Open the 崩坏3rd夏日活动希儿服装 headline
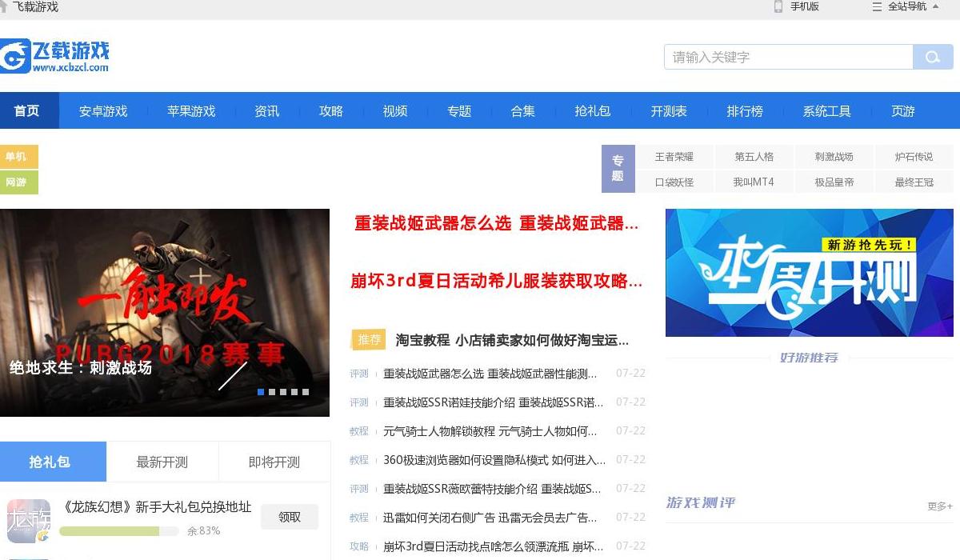Image resolution: width=960 pixels, height=560 pixels. (x=497, y=281)
